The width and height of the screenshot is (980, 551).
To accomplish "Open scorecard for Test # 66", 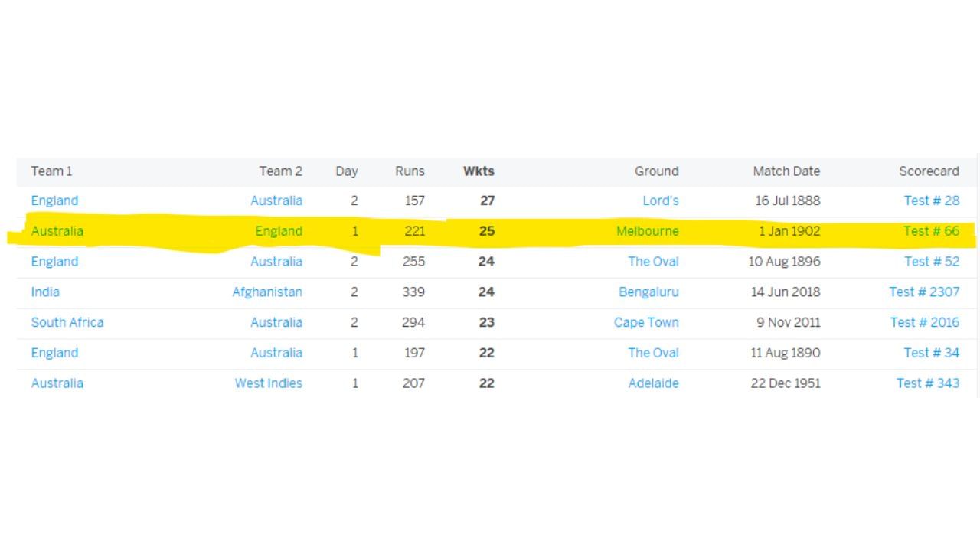I will tap(931, 231).
